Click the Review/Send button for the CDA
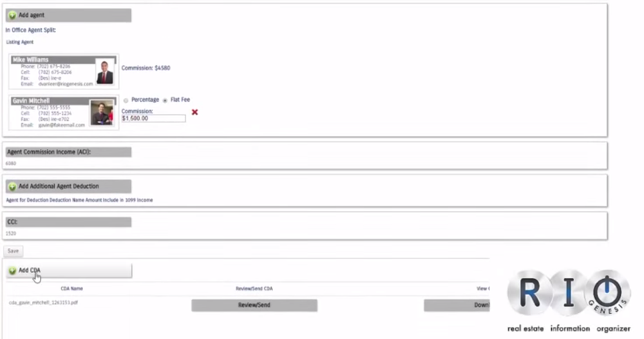Screen dimensions: 644x339 point(254,305)
